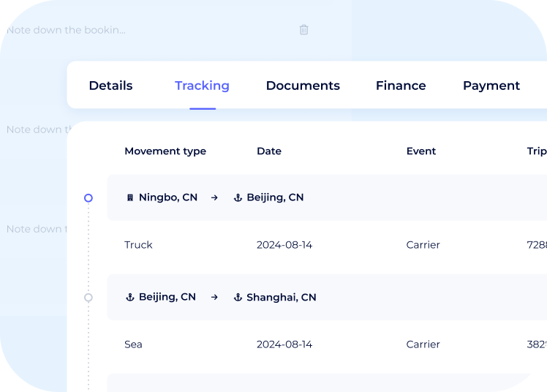Click building icon beside Ningbo, CN
547x392 pixels.
point(130,197)
